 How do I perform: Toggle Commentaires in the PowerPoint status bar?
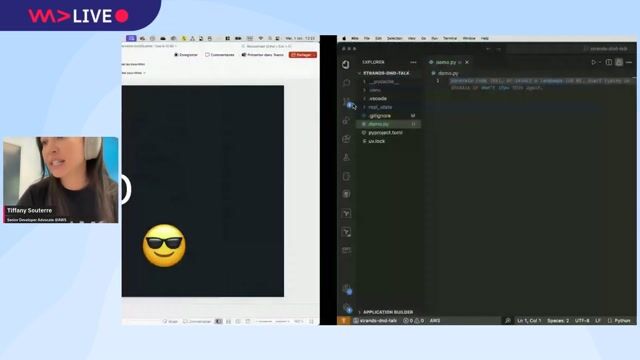[x=197, y=322]
